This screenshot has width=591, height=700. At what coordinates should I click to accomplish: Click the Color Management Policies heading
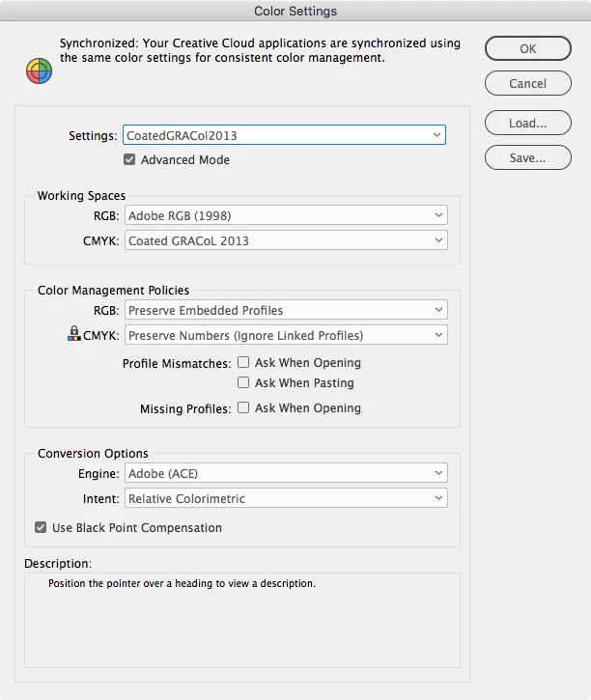[x=113, y=291]
